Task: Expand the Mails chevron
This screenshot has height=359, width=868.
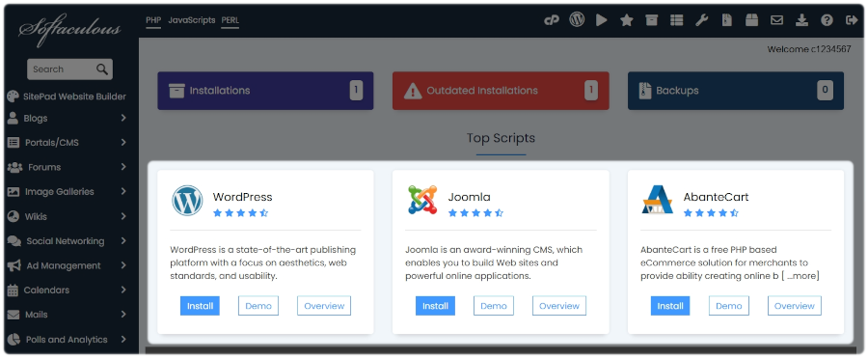Action: point(123,315)
